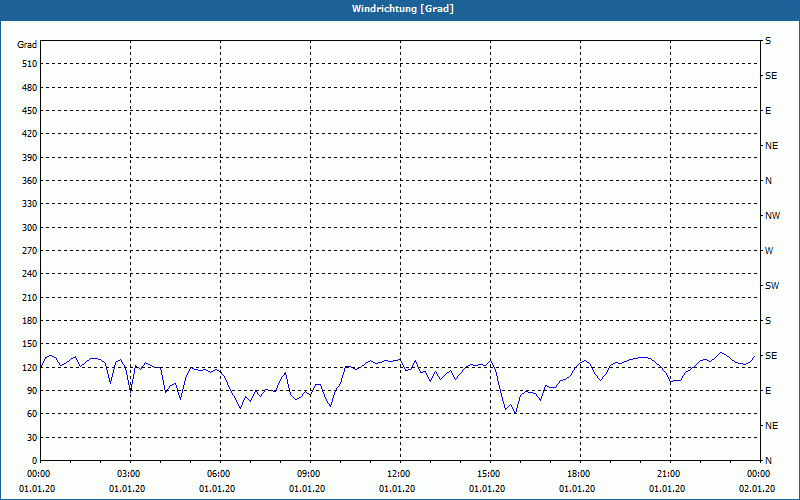Select the 240 y-axis value
This screenshot has height=500, width=800.
[30, 274]
